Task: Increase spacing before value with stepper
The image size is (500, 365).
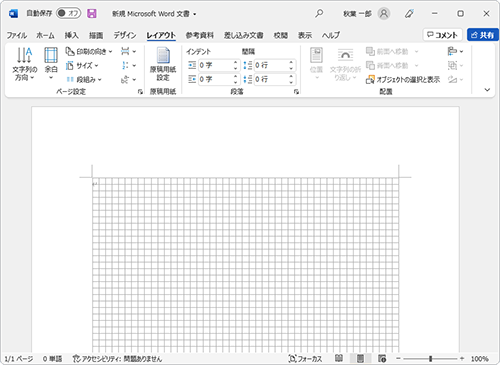Action: coord(291,62)
